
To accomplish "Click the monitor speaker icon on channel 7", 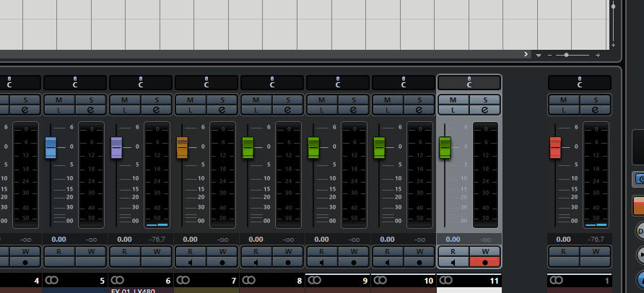I will tap(191, 263).
